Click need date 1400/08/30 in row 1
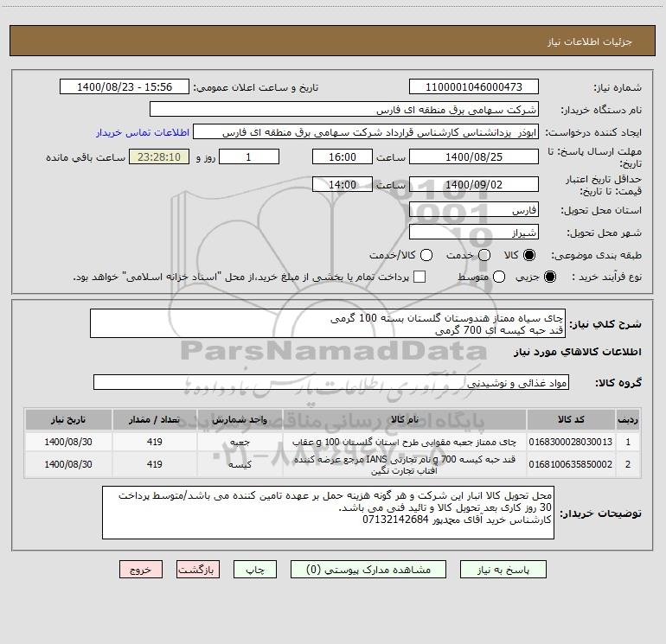This screenshot has width=666, height=644. pyautogui.click(x=68, y=442)
